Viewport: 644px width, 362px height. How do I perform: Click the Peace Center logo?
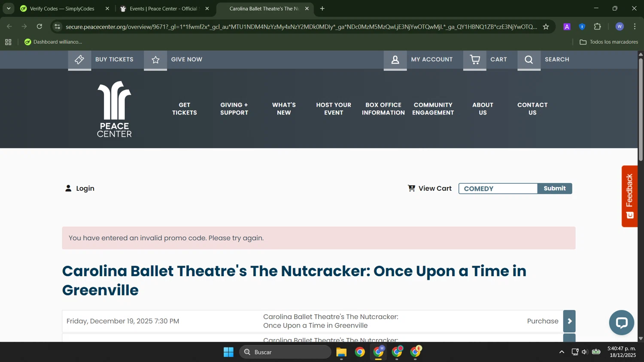click(114, 109)
